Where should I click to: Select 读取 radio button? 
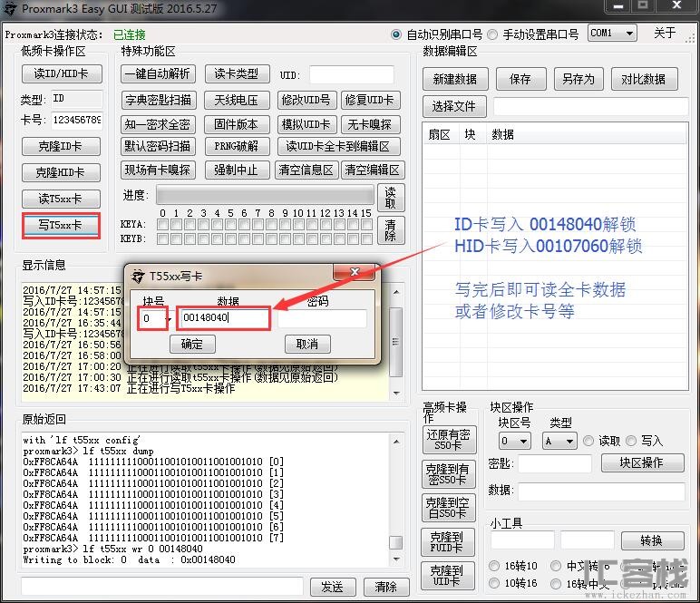[x=588, y=441]
